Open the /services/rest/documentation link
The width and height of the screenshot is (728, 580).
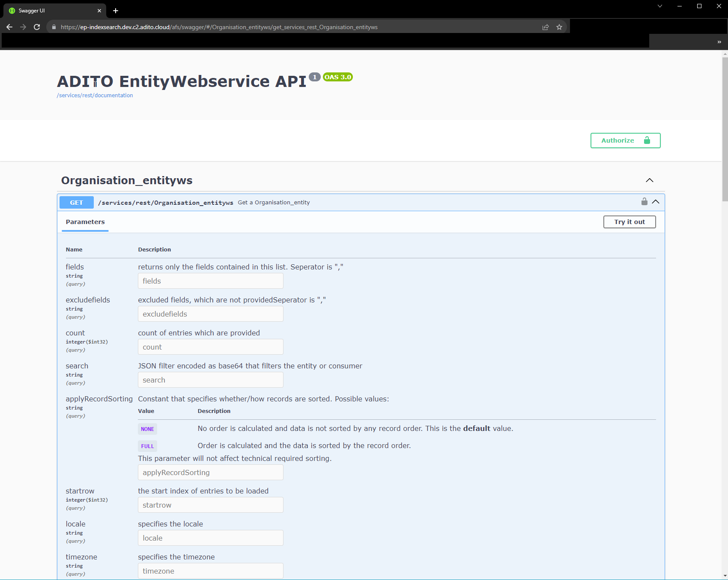pyautogui.click(x=95, y=96)
